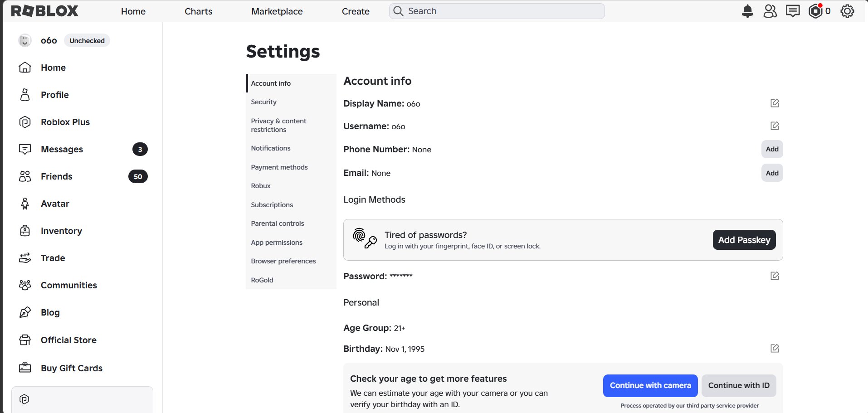Click the Friends count badge 50
Viewport: 868px width, 413px height.
point(138,176)
